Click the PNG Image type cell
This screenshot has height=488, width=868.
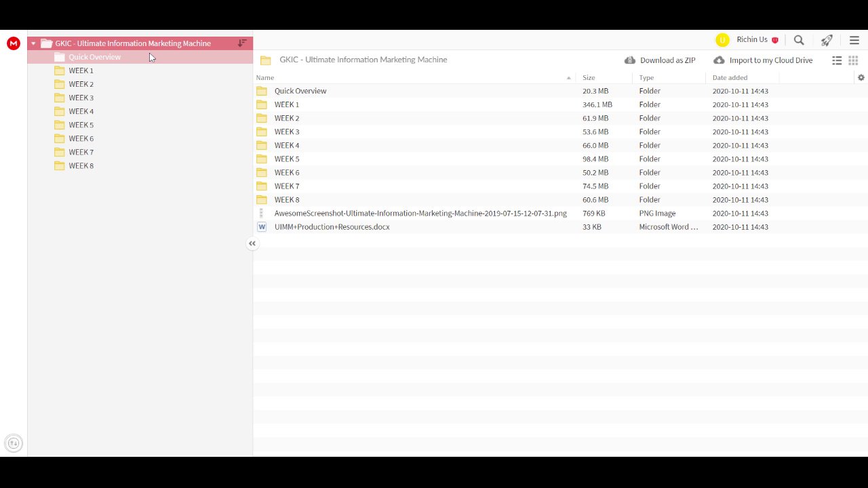pyautogui.click(x=657, y=213)
